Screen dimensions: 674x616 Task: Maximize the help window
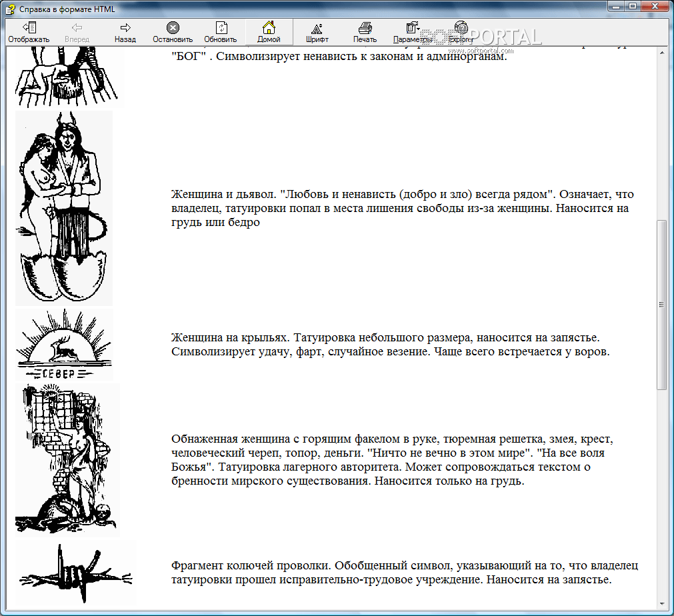pos(633,7)
